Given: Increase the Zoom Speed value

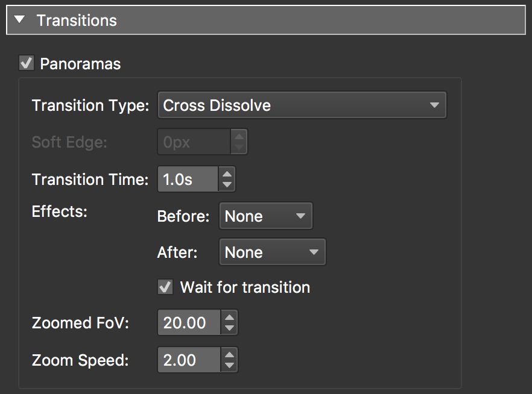Looking at the screenshot, I should coord(230,356).
